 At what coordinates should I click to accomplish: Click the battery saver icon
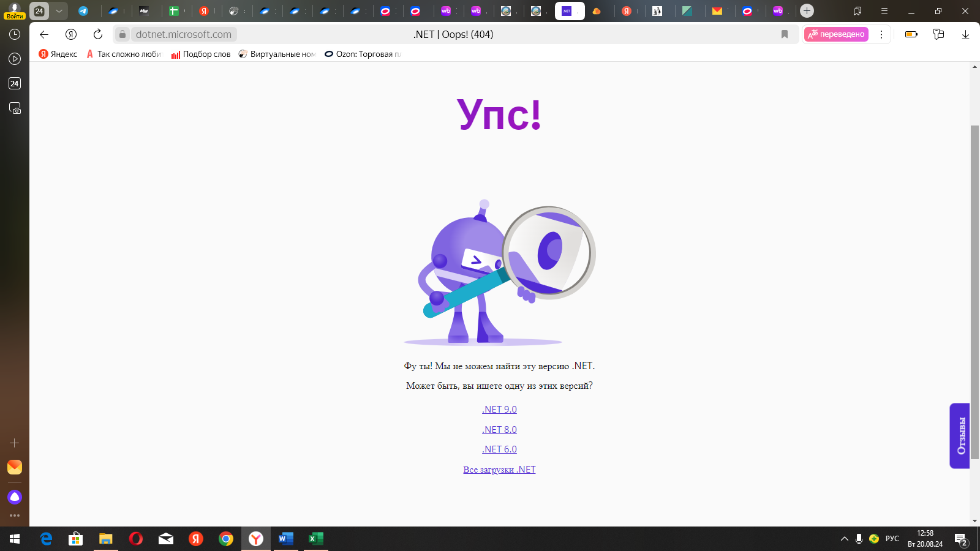(911, 34)
